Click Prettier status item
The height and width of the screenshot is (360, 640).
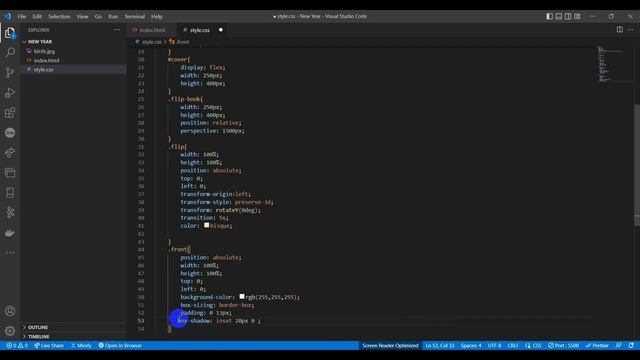(597, 345)
